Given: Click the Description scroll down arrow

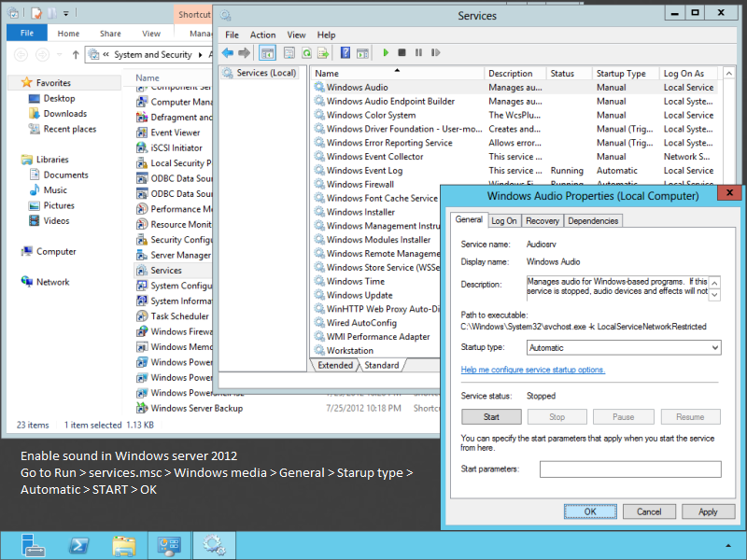Looking at the screenshot, I should tap(714, 295).
